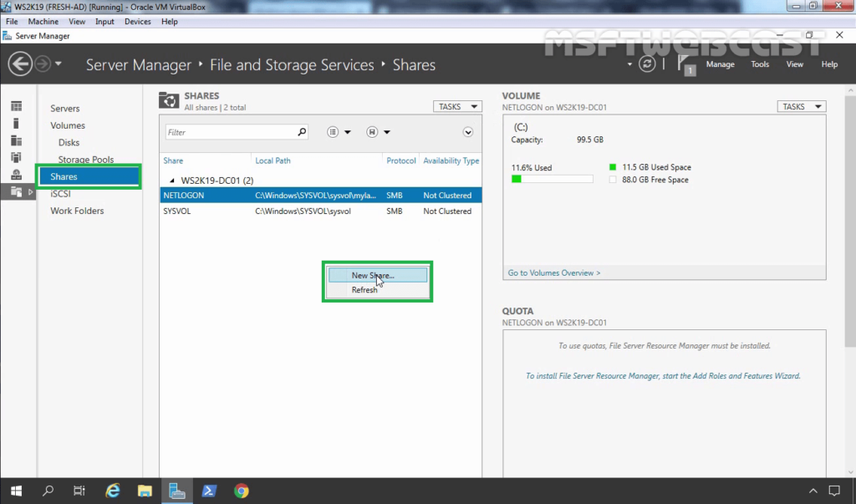Screen dimensions: 856x504
Task: Sort by the Share column header
Action: coord(173,160)
